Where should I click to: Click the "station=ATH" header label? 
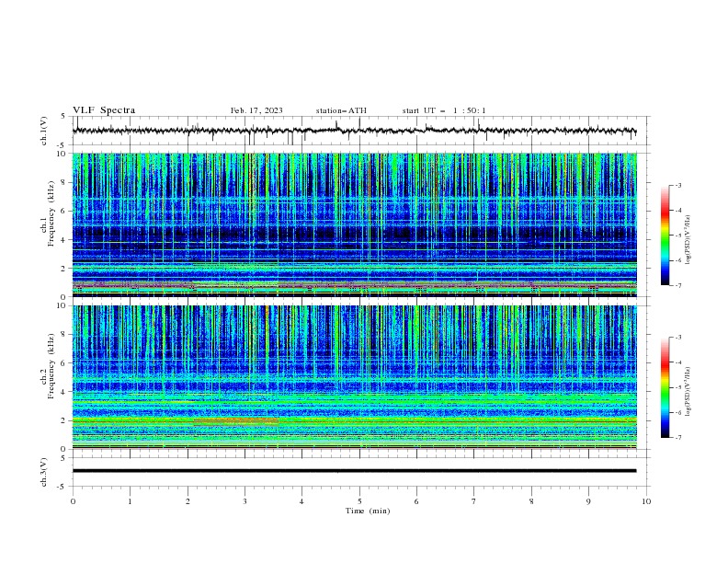click(341, 110)
